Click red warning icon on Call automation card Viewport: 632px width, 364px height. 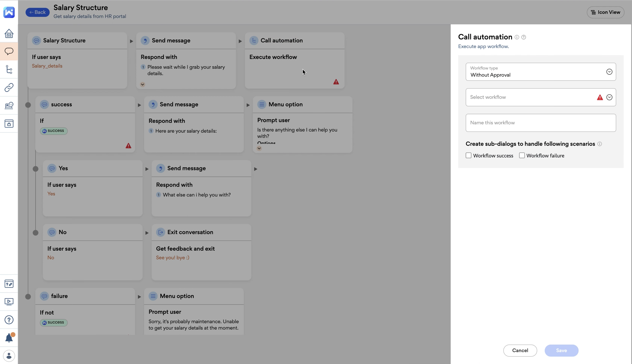pyautogui.click(x=336, y=82)
